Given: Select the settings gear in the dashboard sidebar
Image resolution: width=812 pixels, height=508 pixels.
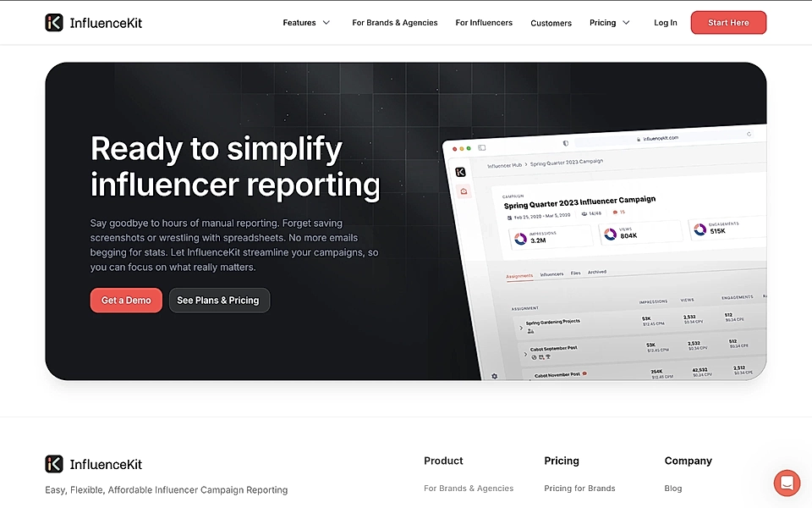Looking at the screenshot, I should pyautogui.click(x=494, y=376).
